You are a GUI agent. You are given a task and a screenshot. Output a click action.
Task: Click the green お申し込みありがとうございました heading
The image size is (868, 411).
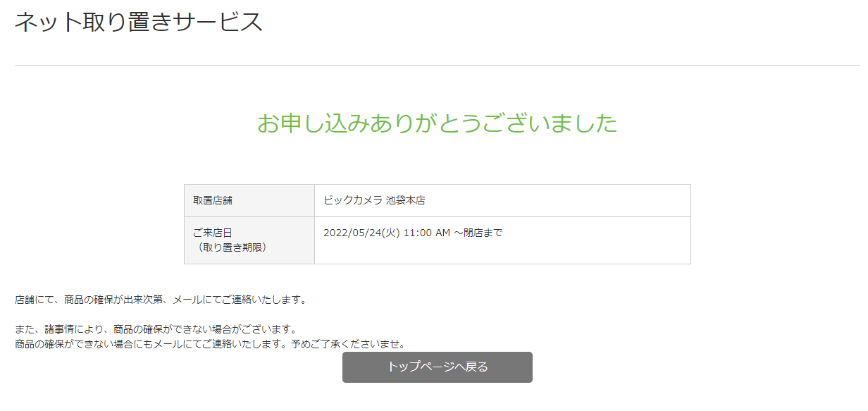(437, 123)
